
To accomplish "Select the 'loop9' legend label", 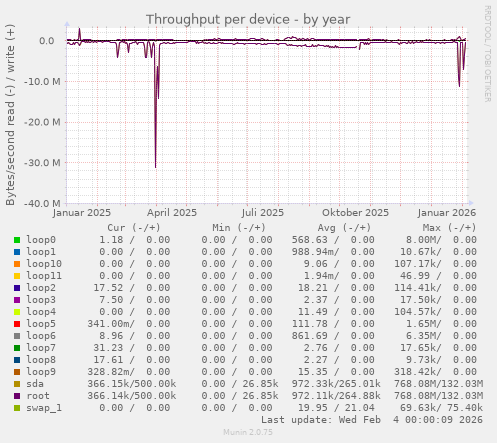I will (x=41, y=372).
